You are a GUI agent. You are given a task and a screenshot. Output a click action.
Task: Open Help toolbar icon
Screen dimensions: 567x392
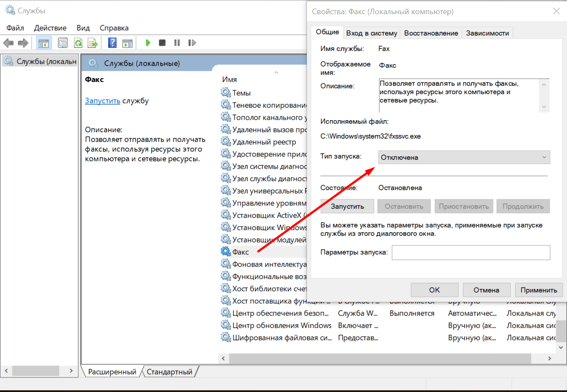pyautogui.click(x=112, y=43)
